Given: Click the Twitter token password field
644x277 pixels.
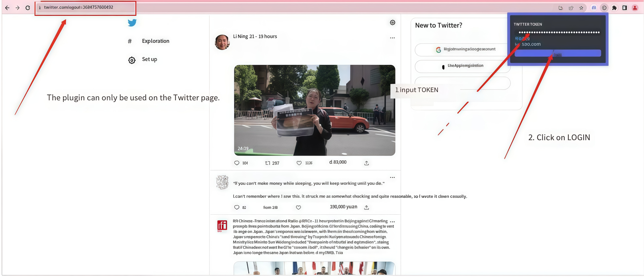Looking at the screenshot, I should pos(558,32).
